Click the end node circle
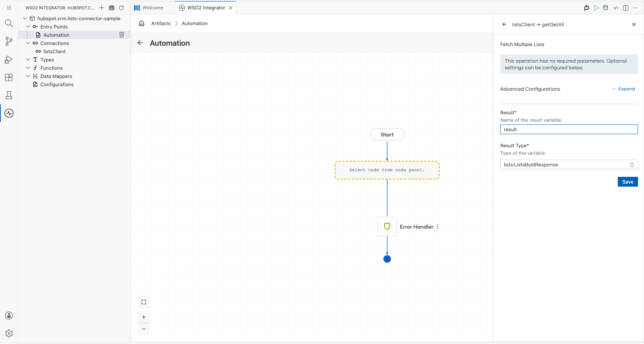This screenshot has height=344, width=644. 387,259
